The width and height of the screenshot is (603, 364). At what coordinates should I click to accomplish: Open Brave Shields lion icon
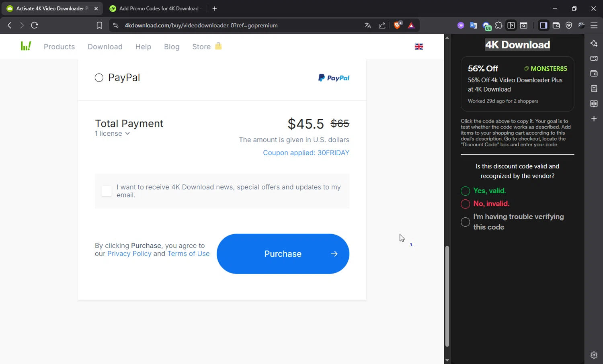pyautogui.click(x=398, y=25)
